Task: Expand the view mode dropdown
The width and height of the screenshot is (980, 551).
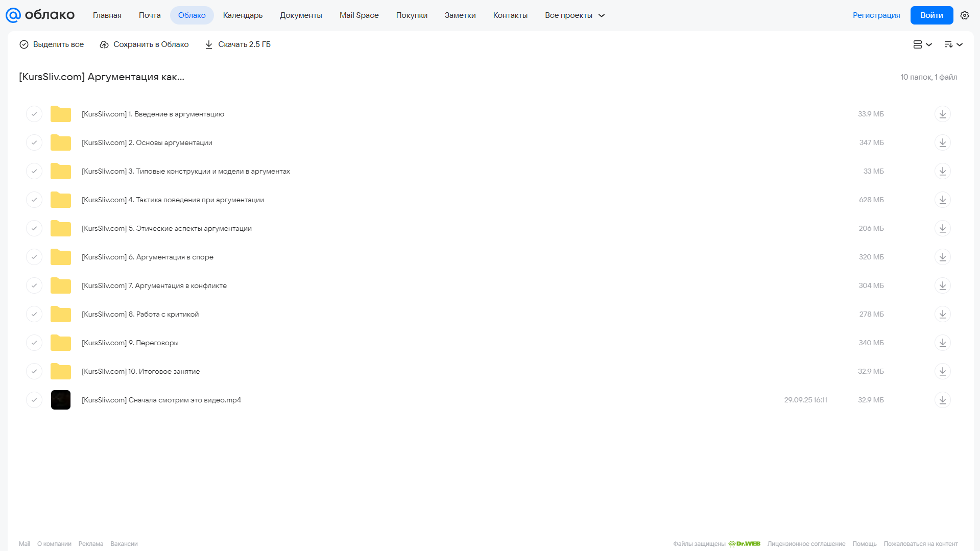Action: [922, 44]
